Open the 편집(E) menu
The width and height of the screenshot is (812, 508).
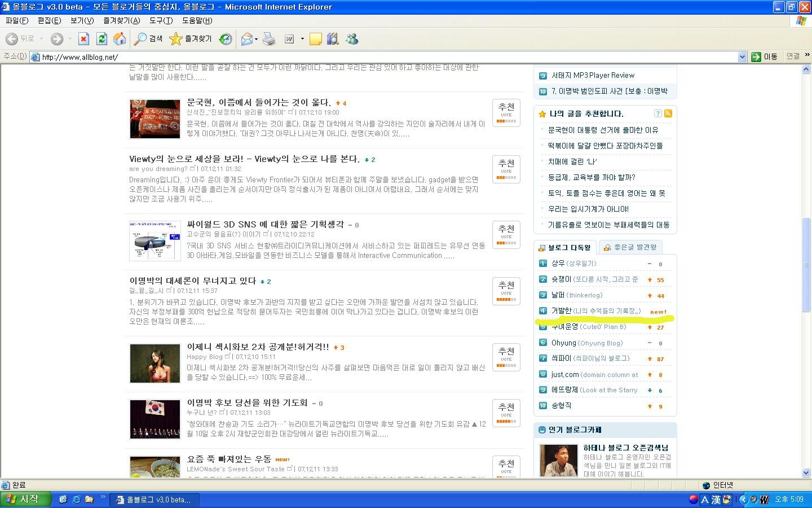click(x=49, y=20)
